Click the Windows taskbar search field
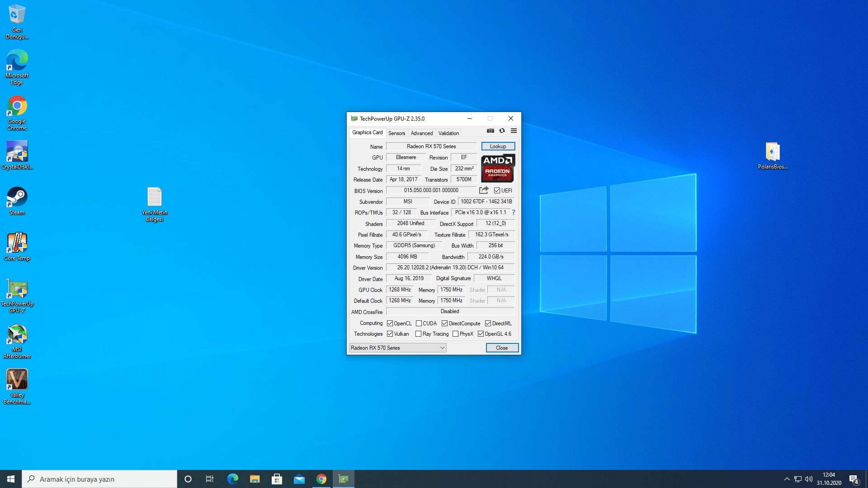Viewport: 868px width, 488px height. 99,479
